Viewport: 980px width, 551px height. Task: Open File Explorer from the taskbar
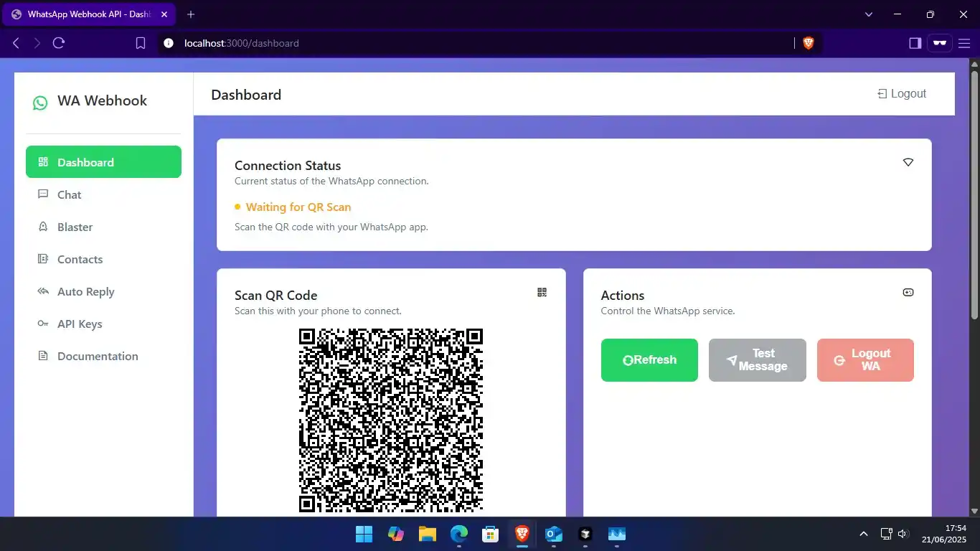[428, 534]
